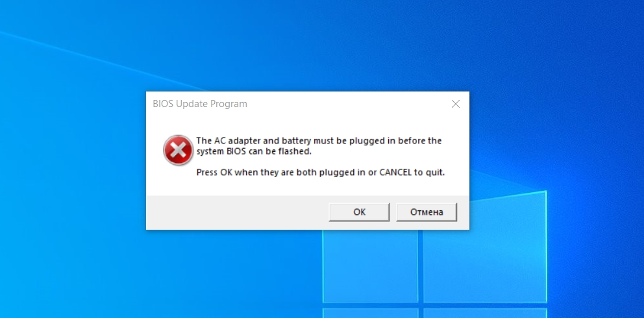Click the gray footer beside the OK button
The image size is (644, 318).
(x=238, y=212)
